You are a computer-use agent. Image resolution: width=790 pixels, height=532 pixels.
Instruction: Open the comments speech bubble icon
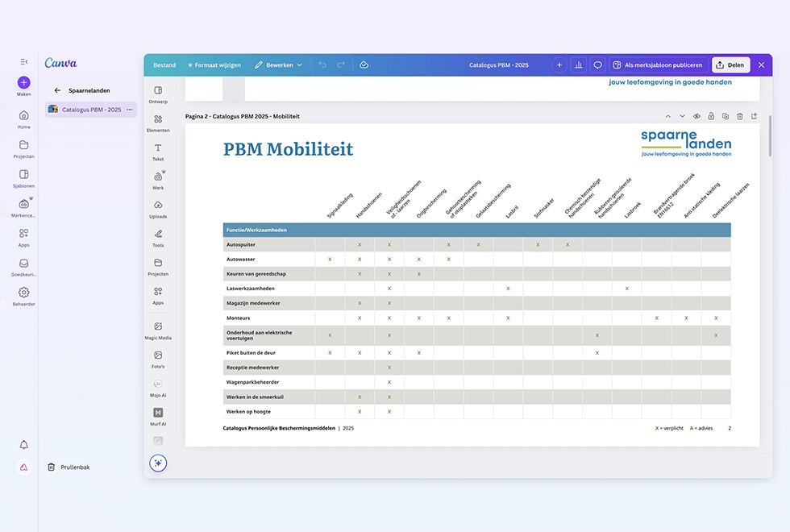[x=597, y=65]
